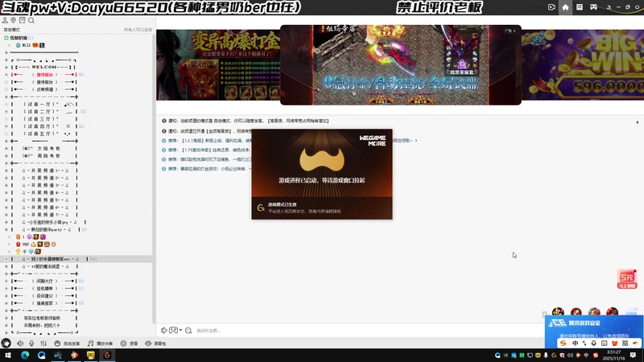Open the notification center in taskbar
Image resolution: width=644 pixels, height=362 pixels.
click(x=633, y=355)
